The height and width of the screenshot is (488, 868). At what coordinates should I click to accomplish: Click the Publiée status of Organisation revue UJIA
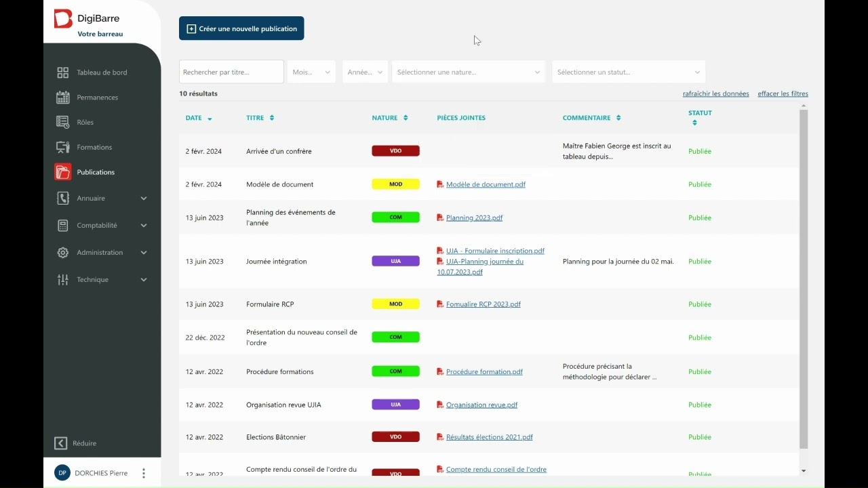point(700,405)
